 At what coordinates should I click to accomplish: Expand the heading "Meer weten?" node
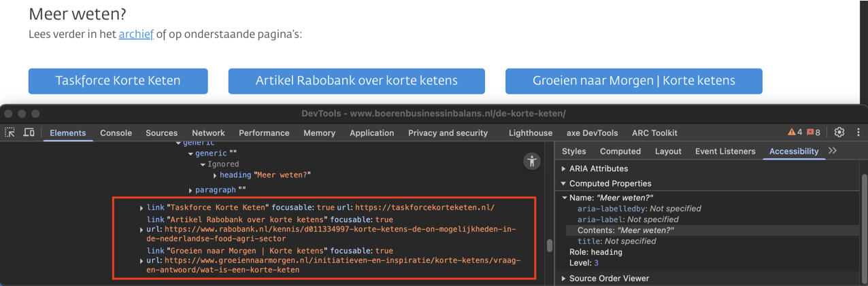215,175
